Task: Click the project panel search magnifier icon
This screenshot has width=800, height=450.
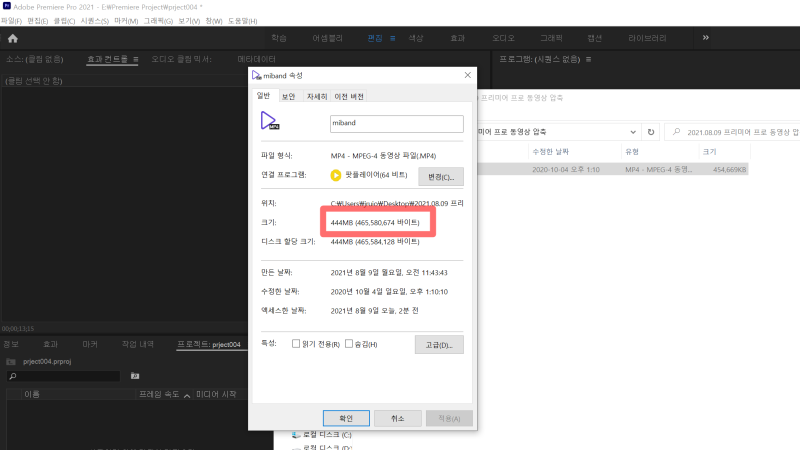Action: 13,376
